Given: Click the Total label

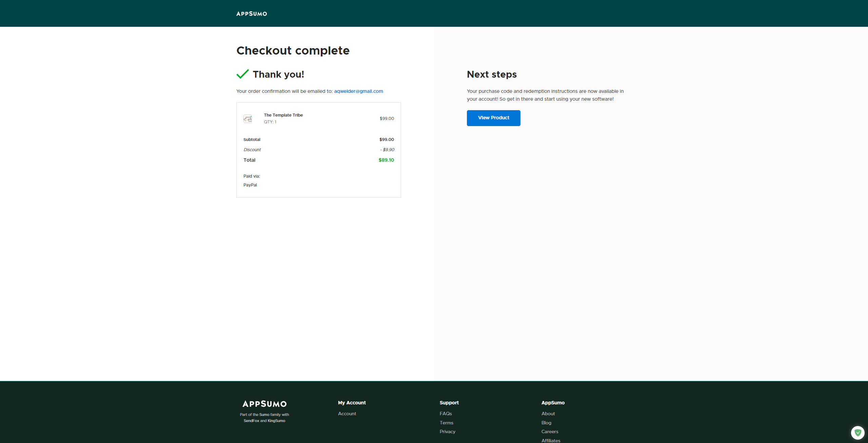Looking at the screenshot, I should (x=249, y=160).
